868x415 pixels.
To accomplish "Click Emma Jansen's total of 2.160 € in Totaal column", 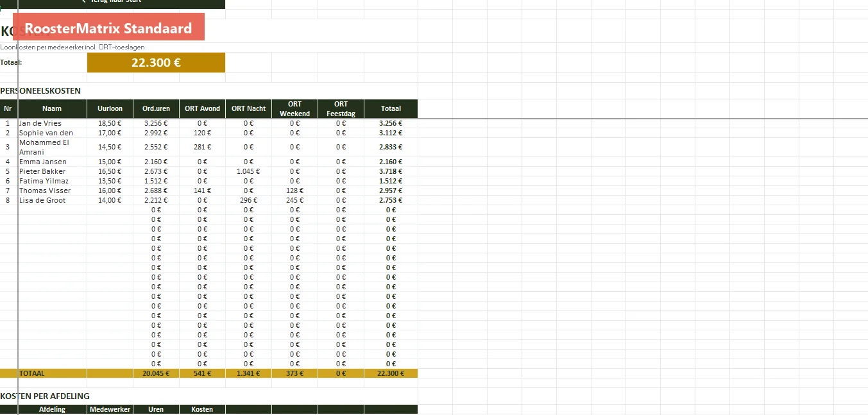I will (391, 162).
